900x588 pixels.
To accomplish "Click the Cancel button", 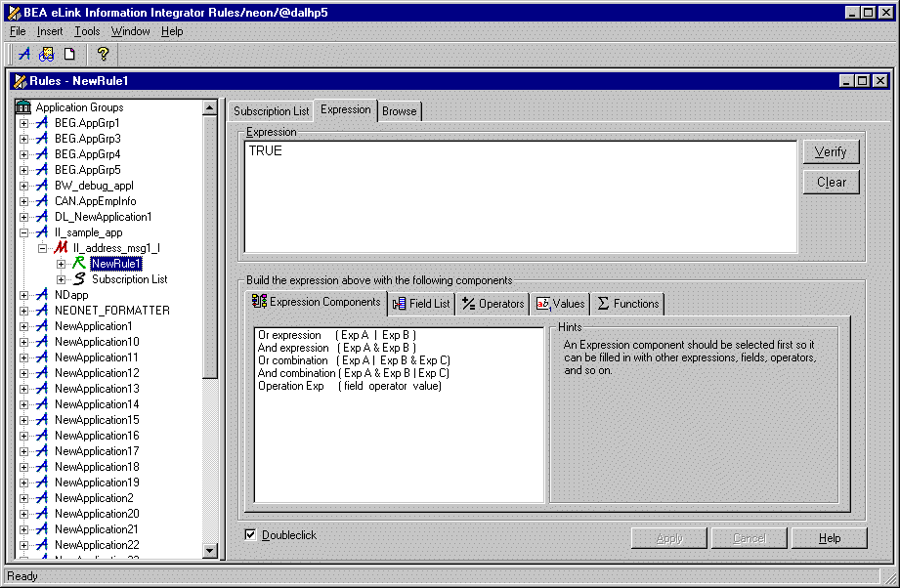I will [x=750, y=538].
